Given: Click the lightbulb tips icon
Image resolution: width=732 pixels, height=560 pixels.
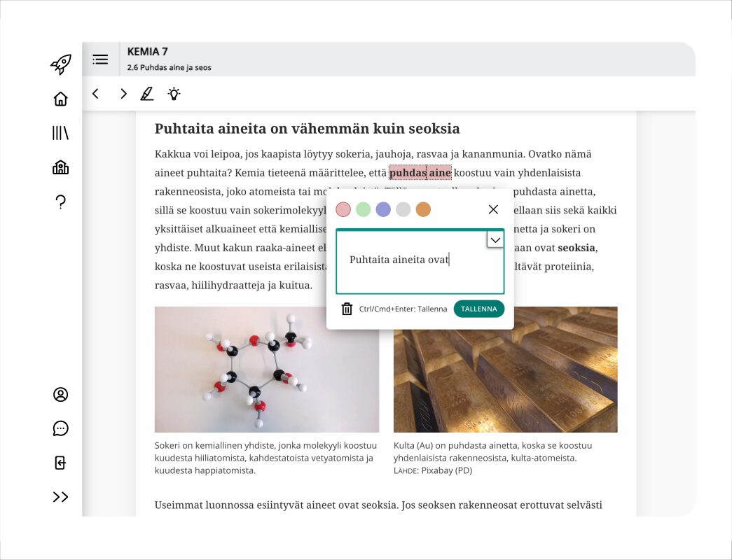Looking at the screenshot, I should pyautogui.click(x=174, y=94).
